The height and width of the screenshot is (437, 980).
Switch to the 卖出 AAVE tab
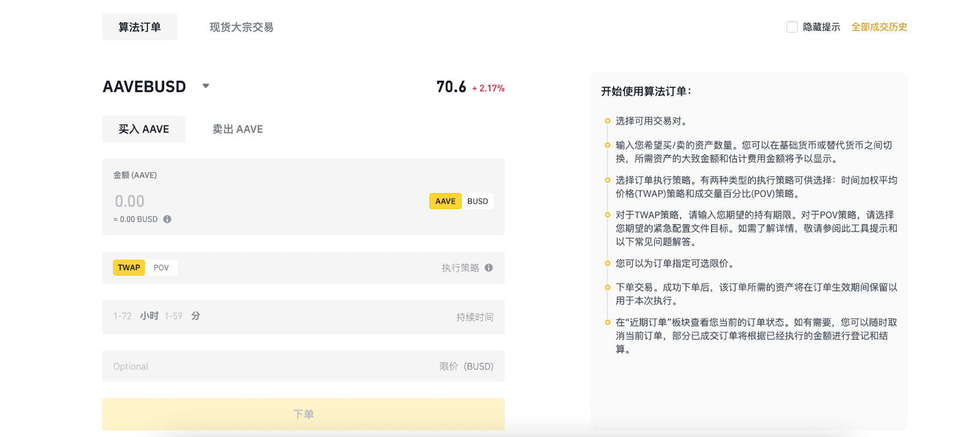[x=238, y=129]
